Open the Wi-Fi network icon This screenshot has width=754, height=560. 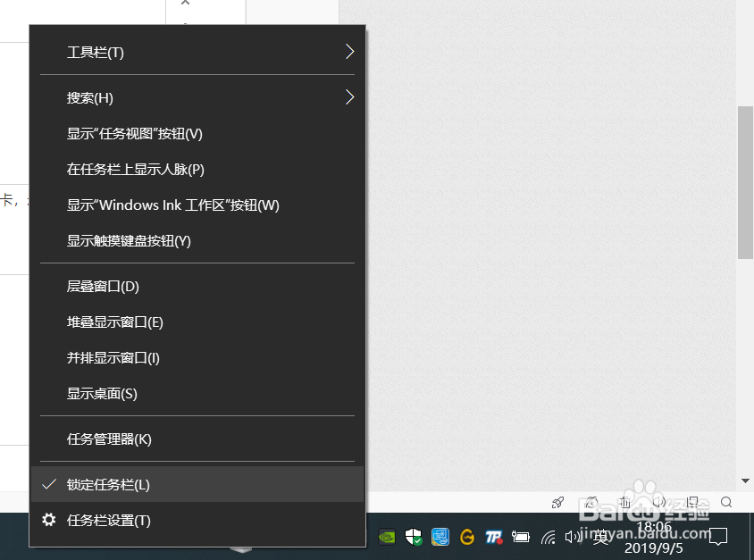coord(549,537)
